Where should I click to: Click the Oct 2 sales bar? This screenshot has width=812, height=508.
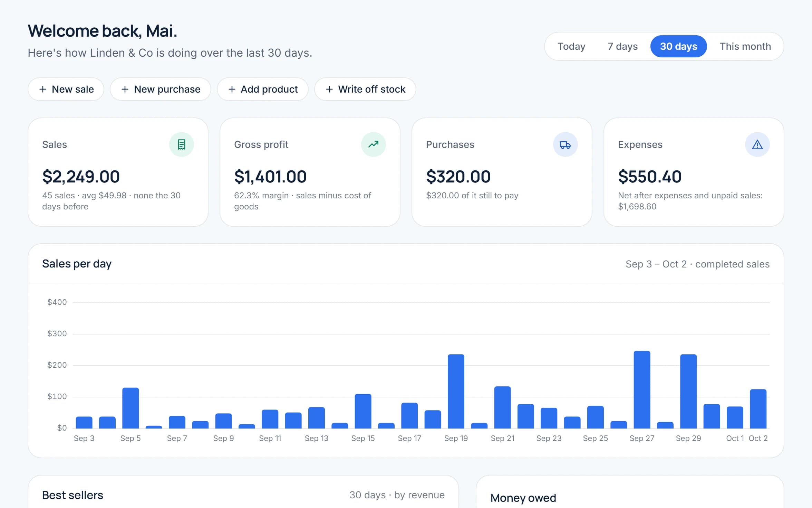[758, 409]
